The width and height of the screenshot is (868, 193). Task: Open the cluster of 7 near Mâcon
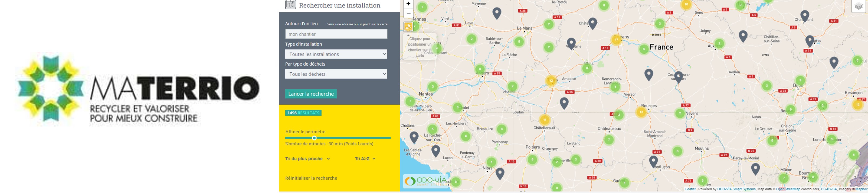[x=784, y=178]
